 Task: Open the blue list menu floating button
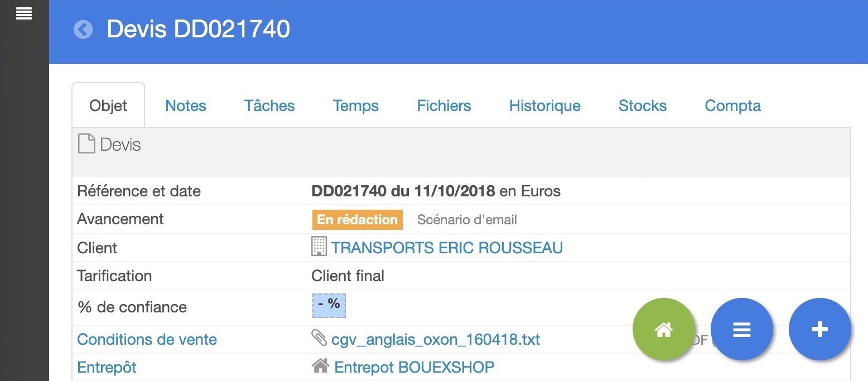coord(742,329)
